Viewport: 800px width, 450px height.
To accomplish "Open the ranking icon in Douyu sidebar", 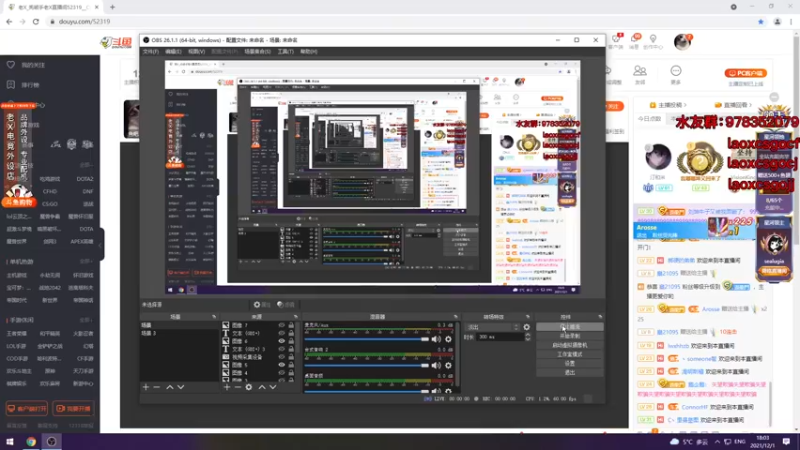I will click(11, 85).
